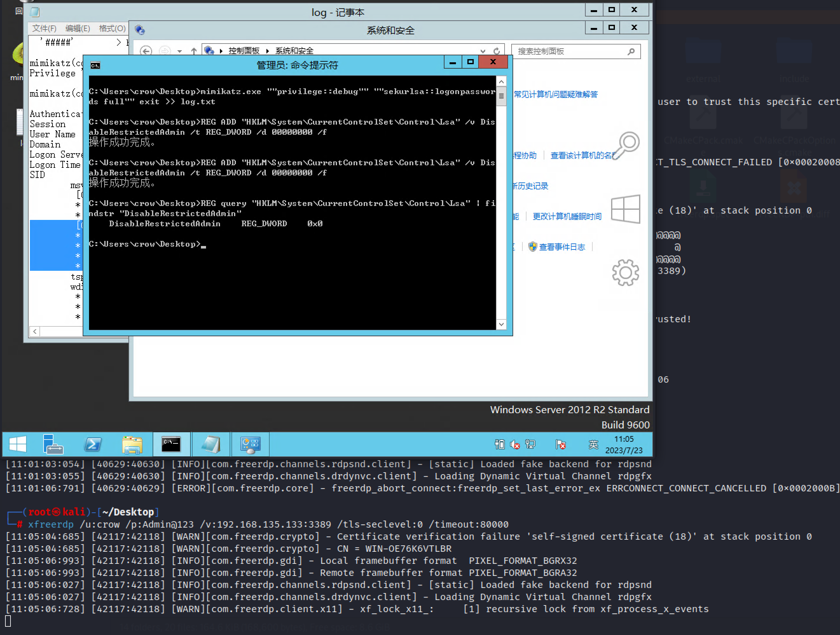Image resolution: width=840 pixels, height=635 pixels.
Task: Open the 更改计算机睡眠时间 link
Action: (x=567, y=216)
